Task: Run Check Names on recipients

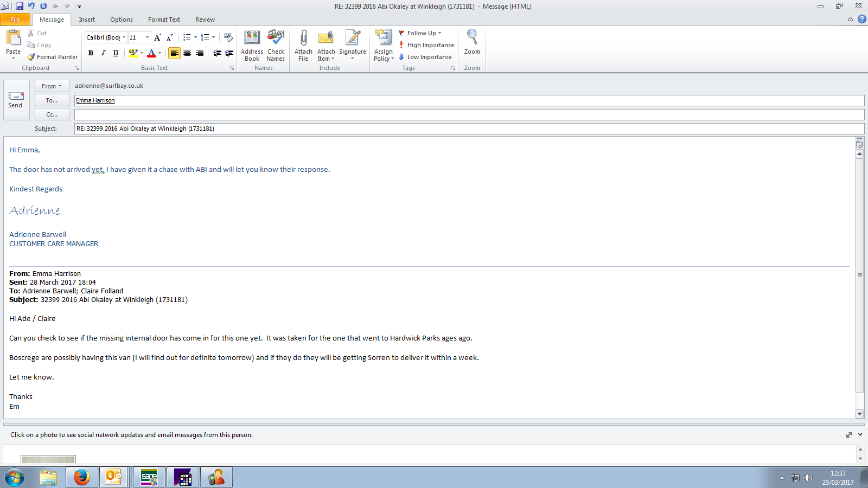Action: pyautogui.click(x=276, y=46)
